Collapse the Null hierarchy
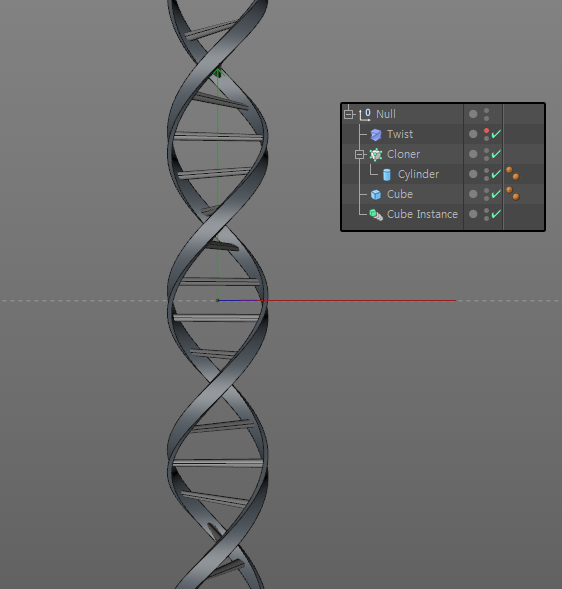The height and width of the screenshot is (589, 562). pyautogui.click(x=349, y=114)
